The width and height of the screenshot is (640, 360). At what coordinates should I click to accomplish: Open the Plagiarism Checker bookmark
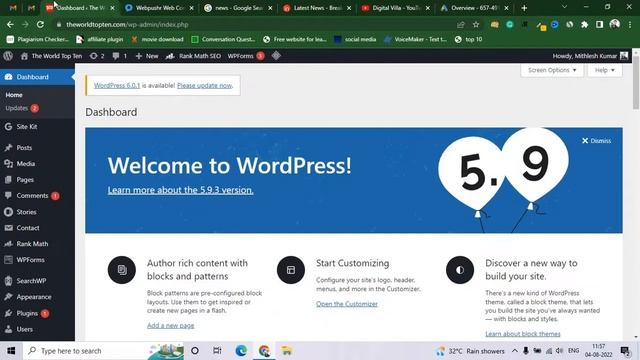click(38, 39)
